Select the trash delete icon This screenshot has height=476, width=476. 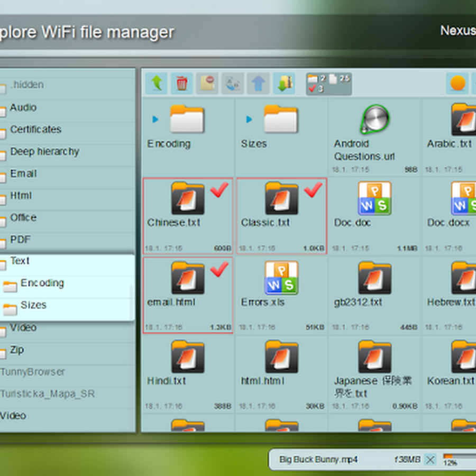click(x=181, y=83)
